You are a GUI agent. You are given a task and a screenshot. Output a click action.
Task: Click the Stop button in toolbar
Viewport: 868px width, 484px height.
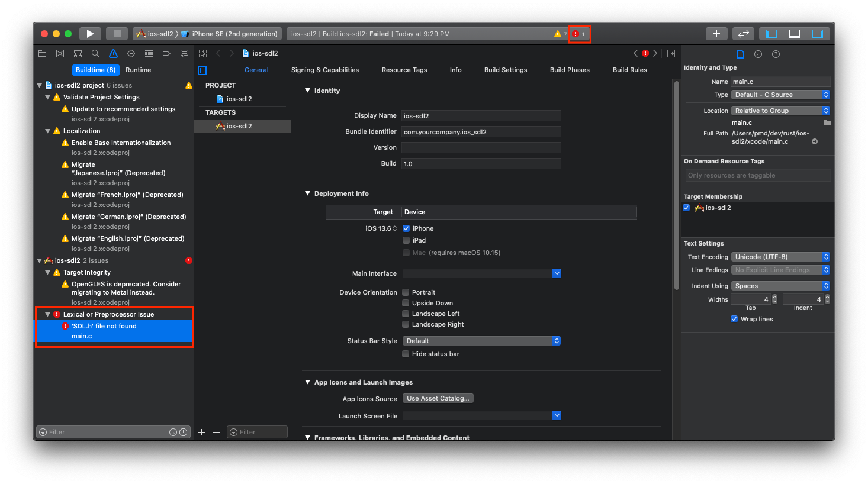point(117,34)
